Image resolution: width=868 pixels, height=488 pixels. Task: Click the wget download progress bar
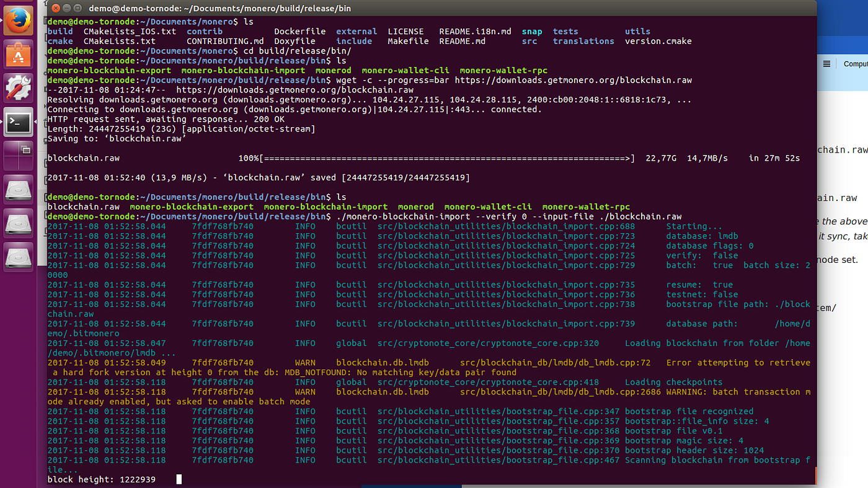coord(447,158)
